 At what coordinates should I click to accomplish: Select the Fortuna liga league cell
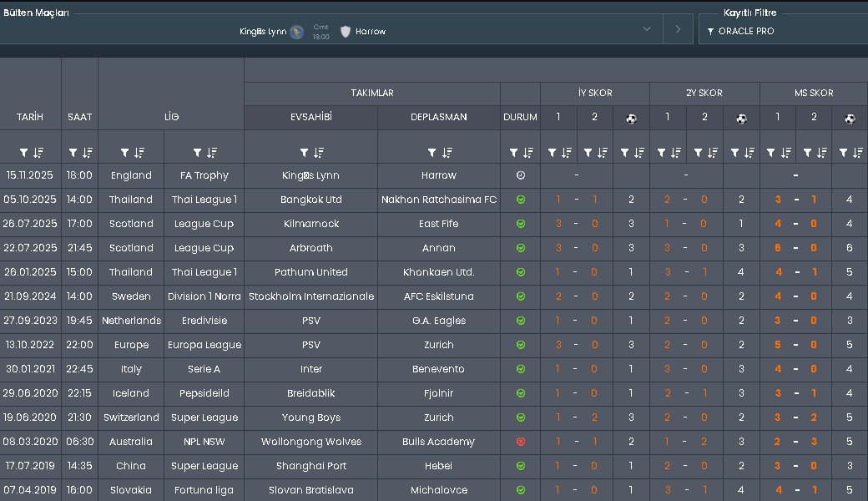204,490
